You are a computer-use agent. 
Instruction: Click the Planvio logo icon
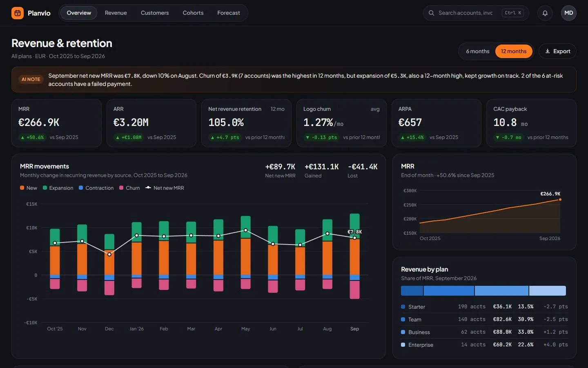[x=18, y=13]
